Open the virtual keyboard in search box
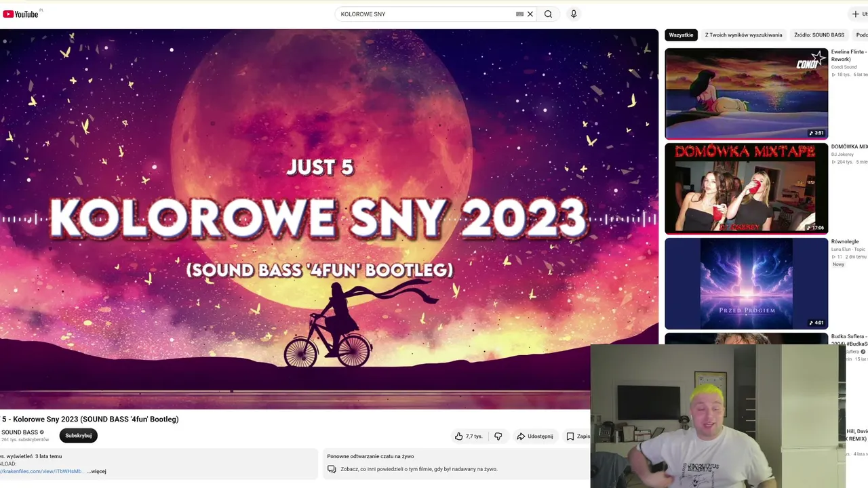Viewport: 868px width, 488px height. click(519, 14)
